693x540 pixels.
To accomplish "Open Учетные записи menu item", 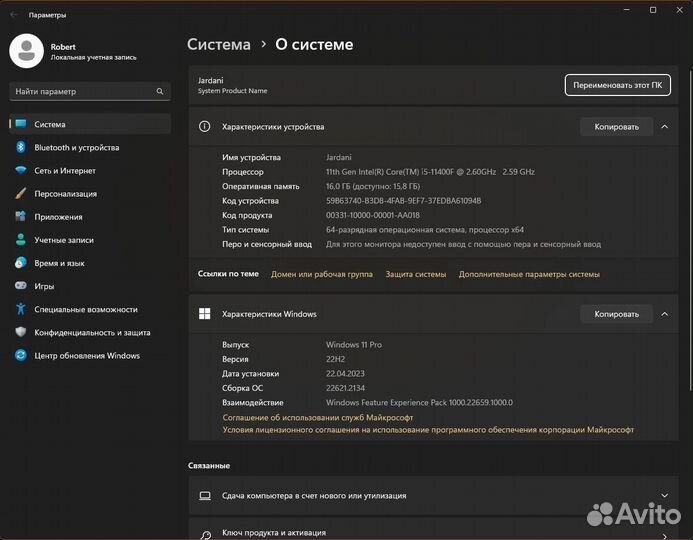I will pos(90,240).
